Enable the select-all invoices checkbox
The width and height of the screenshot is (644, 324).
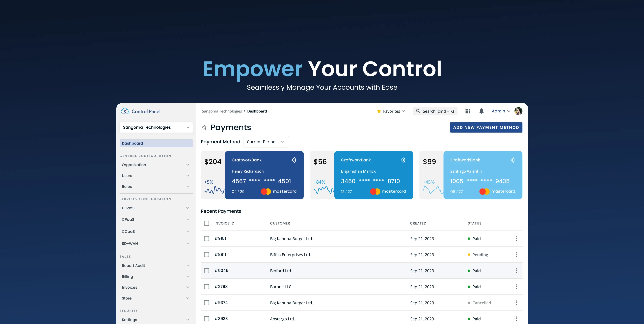[206, 223]
